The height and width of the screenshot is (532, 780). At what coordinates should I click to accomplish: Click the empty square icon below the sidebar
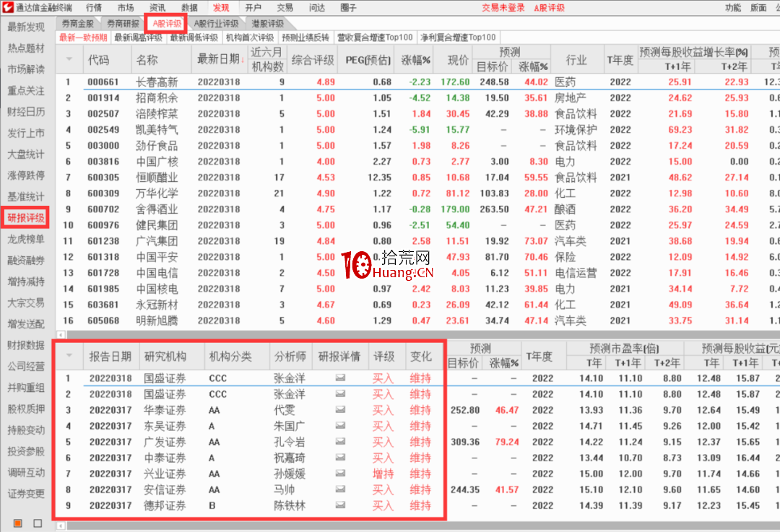coord(38,523)
